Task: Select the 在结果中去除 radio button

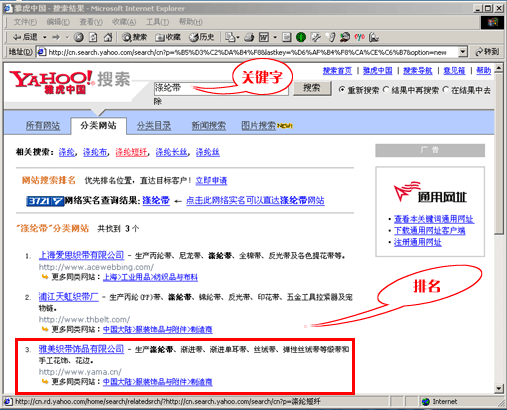Action: pos(446,90)
